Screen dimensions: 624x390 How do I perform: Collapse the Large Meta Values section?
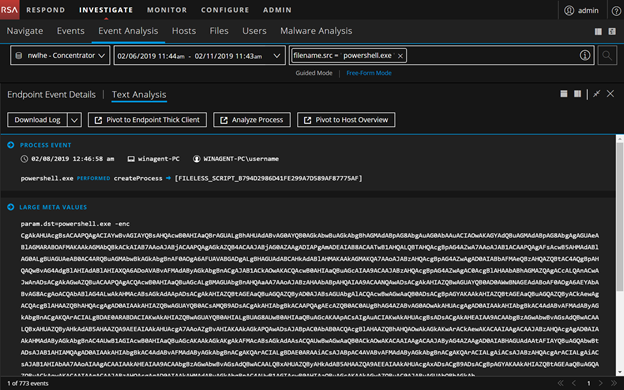tap(11, 207)
